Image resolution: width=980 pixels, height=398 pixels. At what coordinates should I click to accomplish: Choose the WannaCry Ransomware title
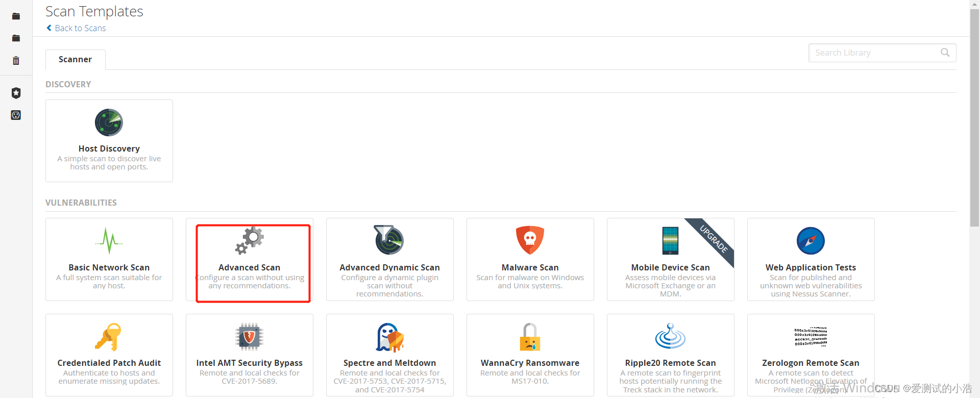pyautogui.click(x=530, y=363)
